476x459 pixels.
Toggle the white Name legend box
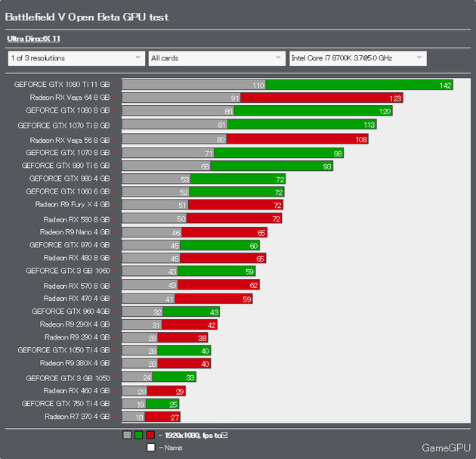pos(151,448)
